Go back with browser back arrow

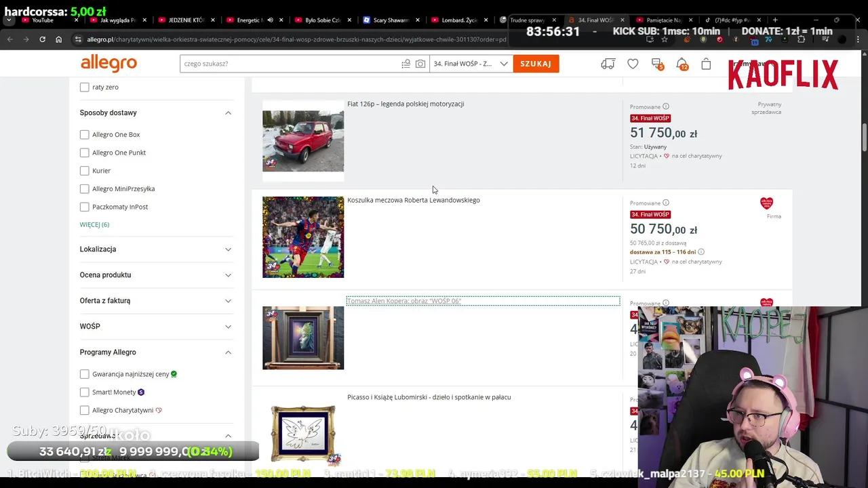tap(9, 39)
